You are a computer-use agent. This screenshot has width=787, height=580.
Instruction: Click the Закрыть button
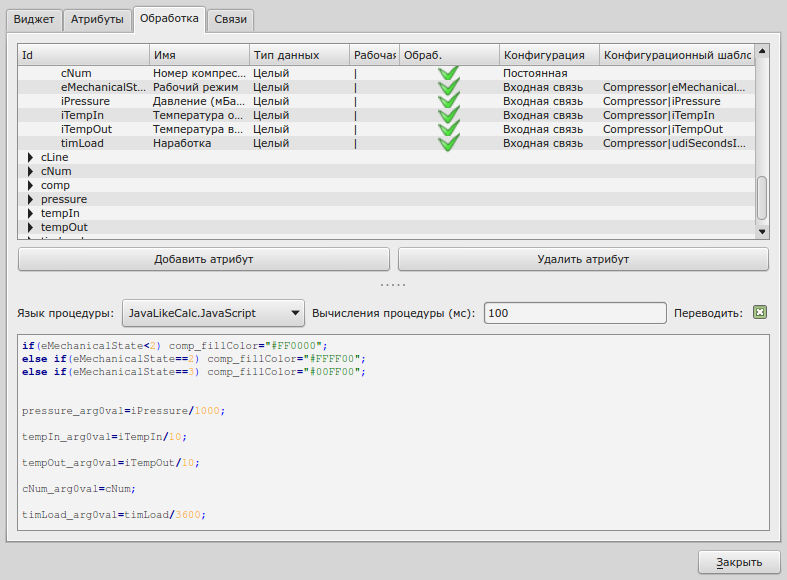click(x=738, y=561)
